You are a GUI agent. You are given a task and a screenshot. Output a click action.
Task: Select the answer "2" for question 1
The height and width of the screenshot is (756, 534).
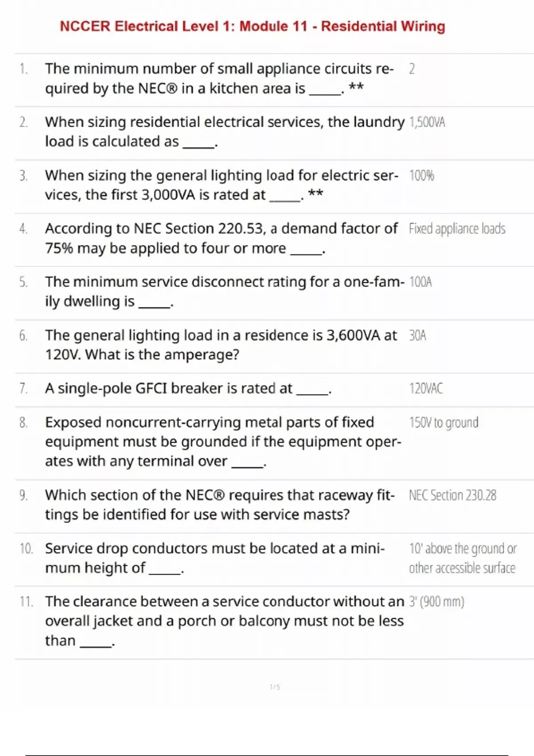tap(412, 69)
